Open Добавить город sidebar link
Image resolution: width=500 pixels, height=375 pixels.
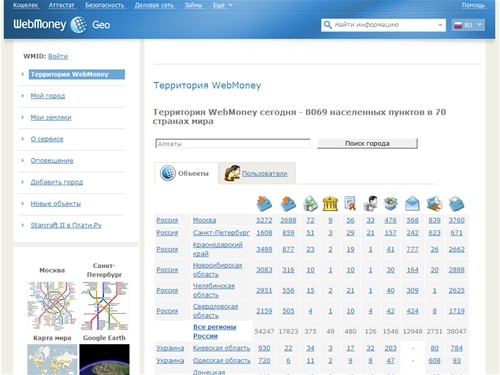pyautogui.click(x=57, y=182)
